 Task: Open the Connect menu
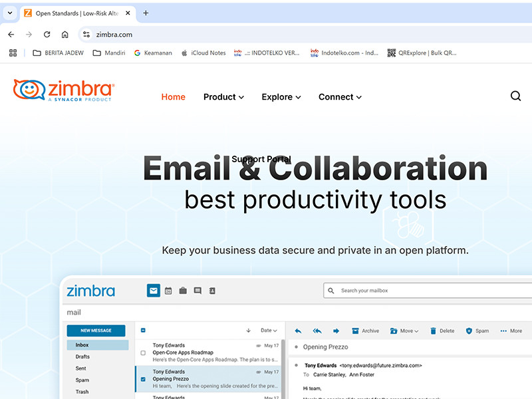coord(340,96)
